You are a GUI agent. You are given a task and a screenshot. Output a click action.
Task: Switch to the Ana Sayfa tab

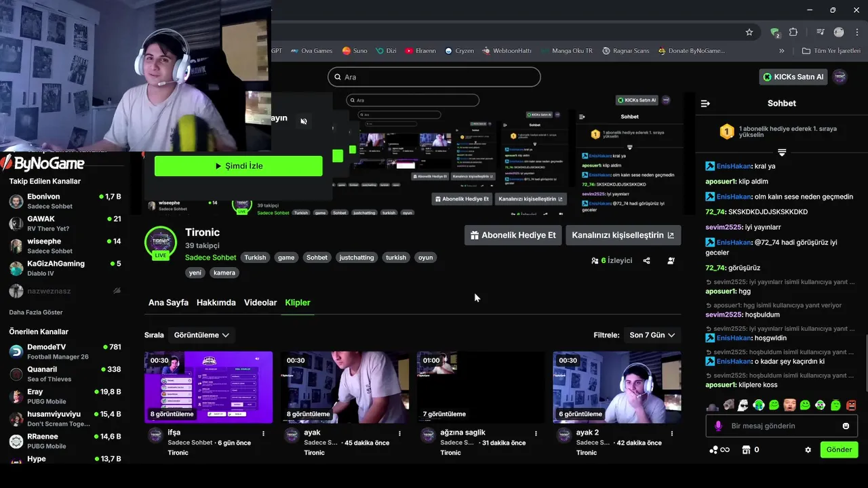click(x=168, y=302)
